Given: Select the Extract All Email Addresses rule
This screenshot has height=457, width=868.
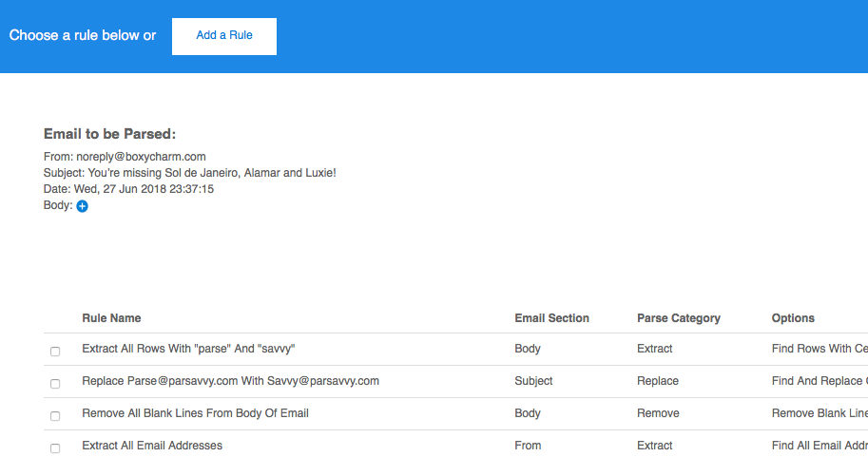Looking at the screenshot, I should click(x=152, y=446).
